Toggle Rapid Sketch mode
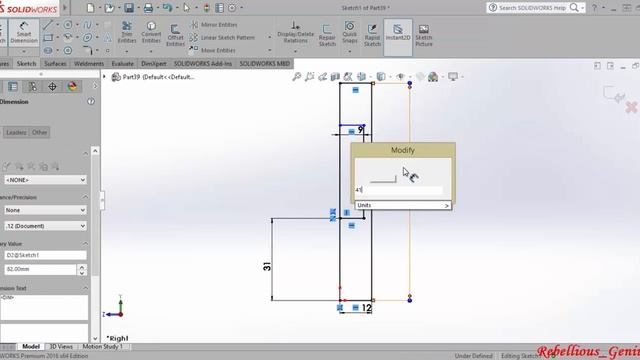 [372, 35]
